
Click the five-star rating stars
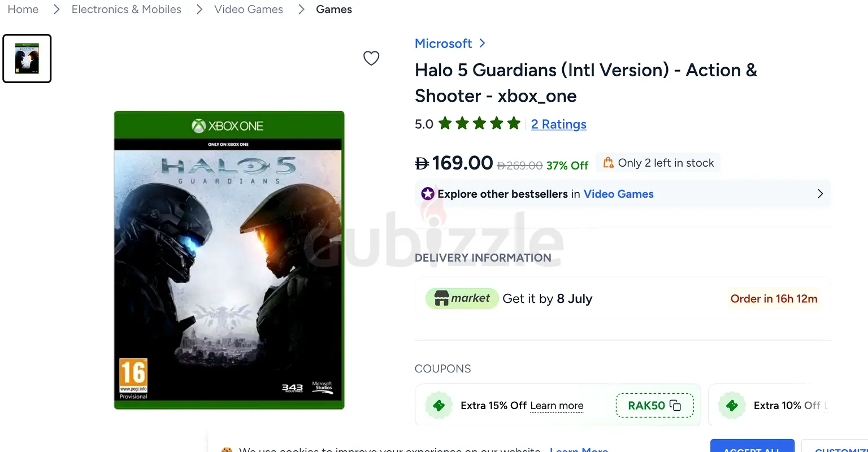[479, 124]
